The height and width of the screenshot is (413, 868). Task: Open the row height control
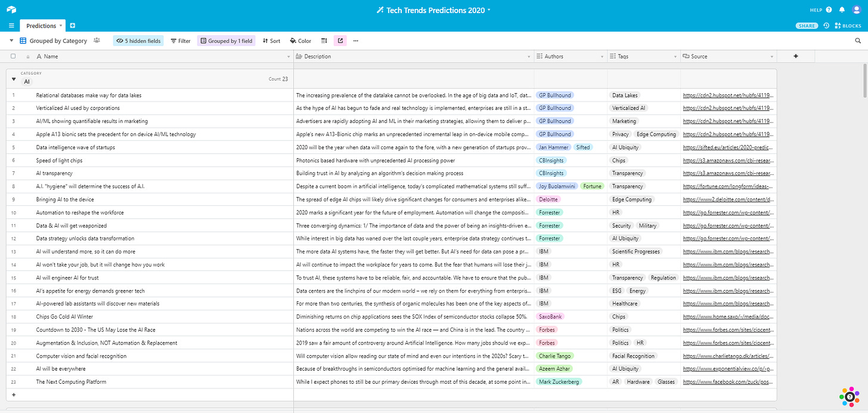coord(324,41)
